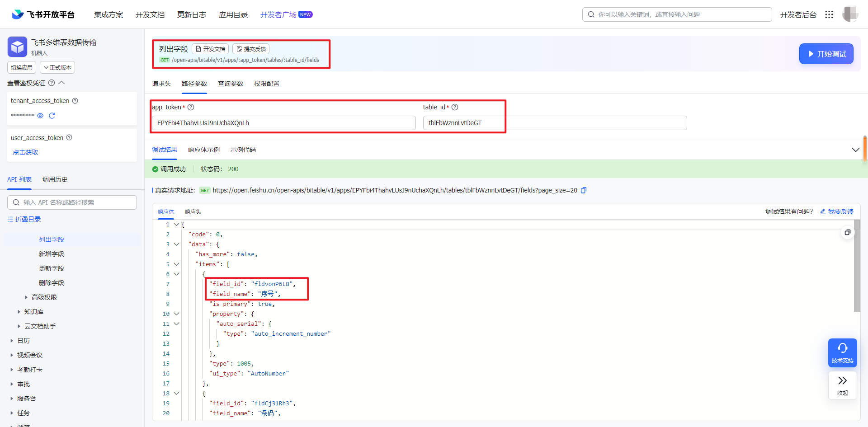
Task: Open 示例代码 tab
Action: [243, 150]
